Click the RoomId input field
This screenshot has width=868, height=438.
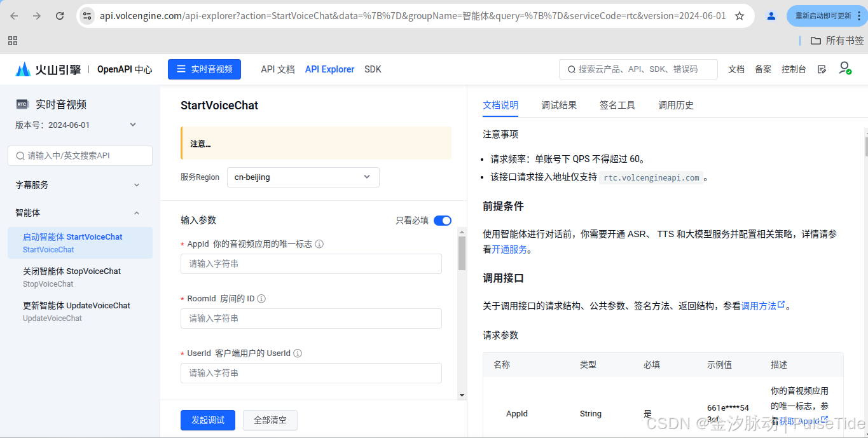click(311, 318)
